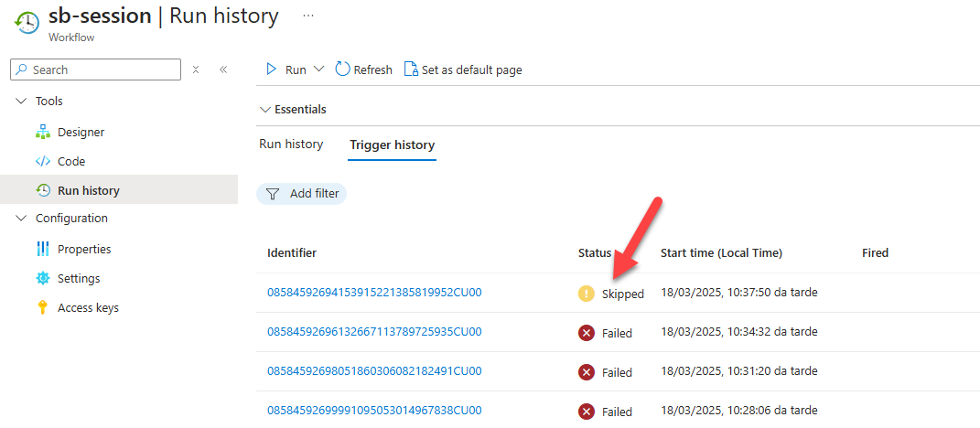
Task: Collapse the Essentials section
Action: tap(264, 110)
